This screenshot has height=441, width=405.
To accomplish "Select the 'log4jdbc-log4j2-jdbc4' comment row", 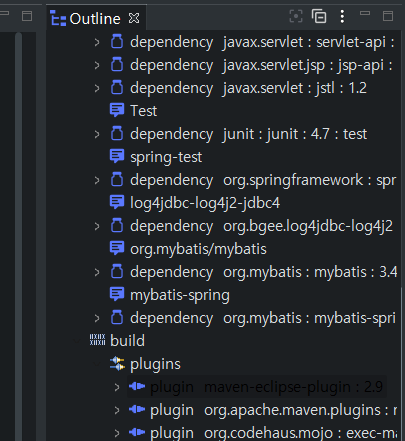I will point(205,203).
